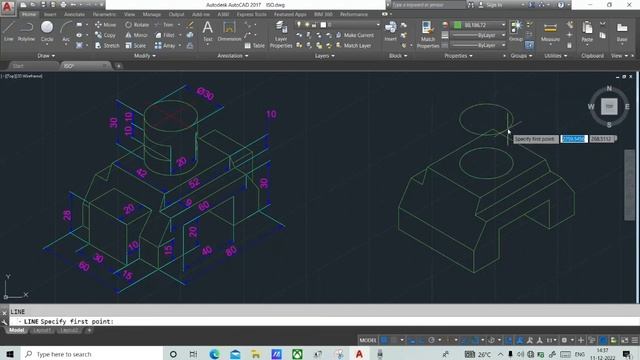Open the Output ribbon tab

tap(176, 14)
